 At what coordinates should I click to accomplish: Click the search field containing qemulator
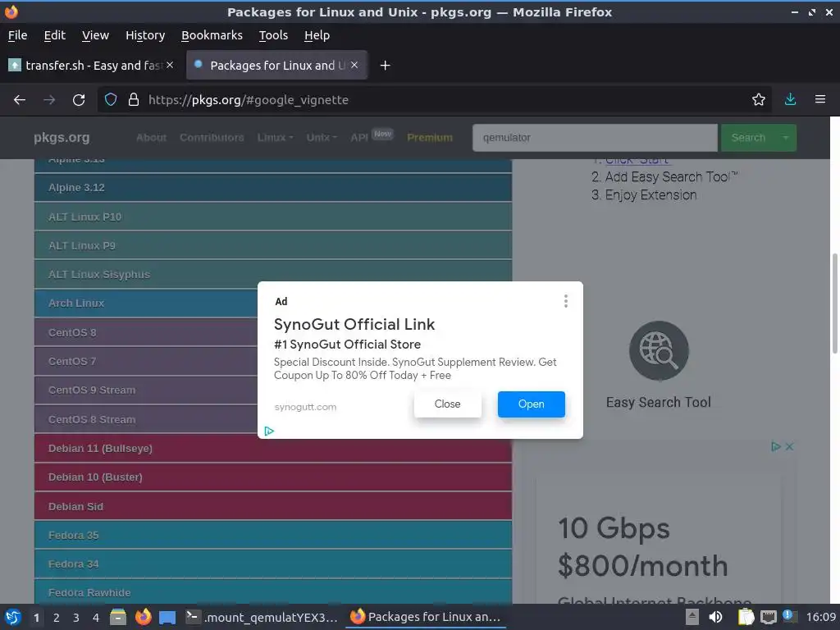[595, 138]
